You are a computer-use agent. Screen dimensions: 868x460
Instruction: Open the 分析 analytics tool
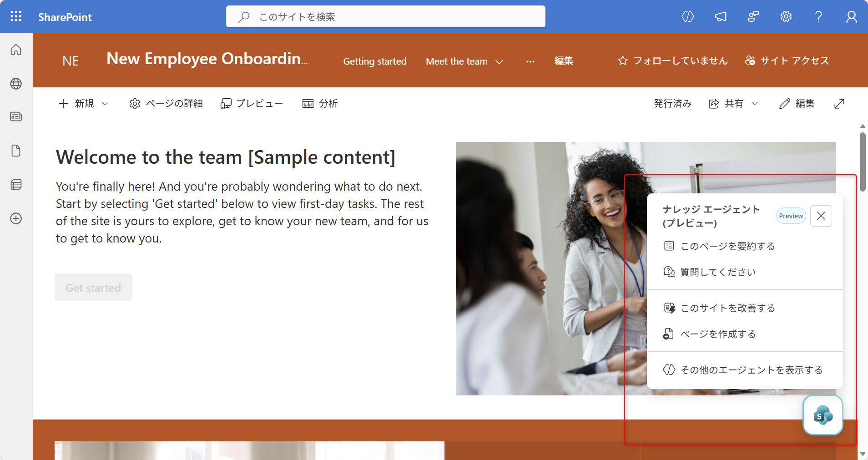[x=320, y=103]
